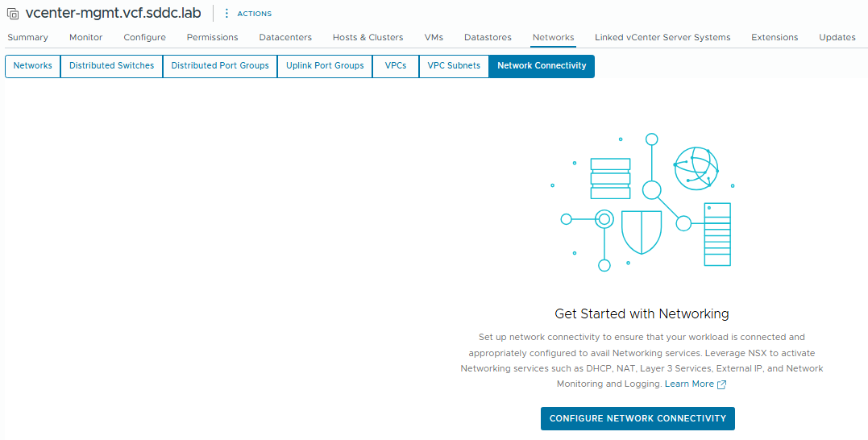The width and height of the screenshot is (868, 440).
Task: View Linked vCenter Server Systems tab
Action: [662, 37]
